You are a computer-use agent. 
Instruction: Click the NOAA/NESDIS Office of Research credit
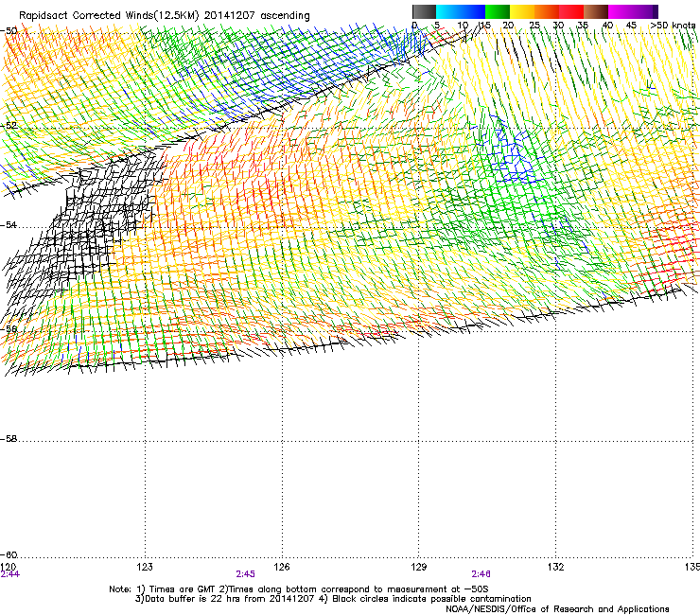tap(557, 609)
